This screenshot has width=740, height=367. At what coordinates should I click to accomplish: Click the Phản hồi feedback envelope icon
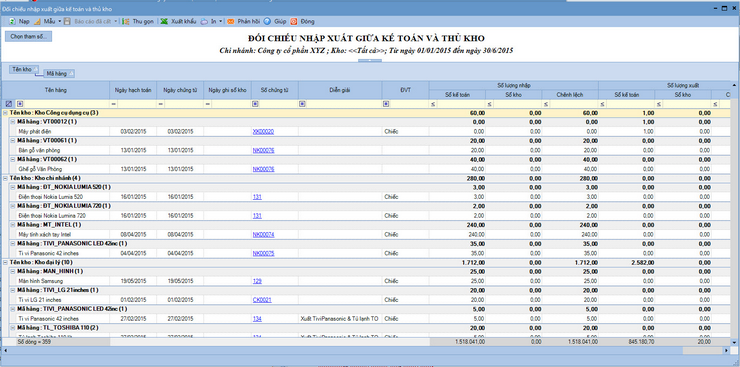(231, 21)
